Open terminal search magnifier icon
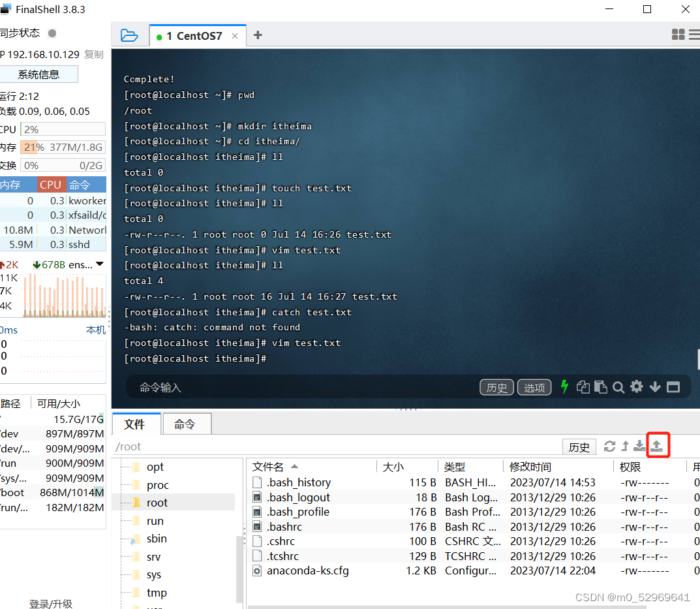This screenshot has width=700, height=609. pyautogui.click(x=618, y=387)
